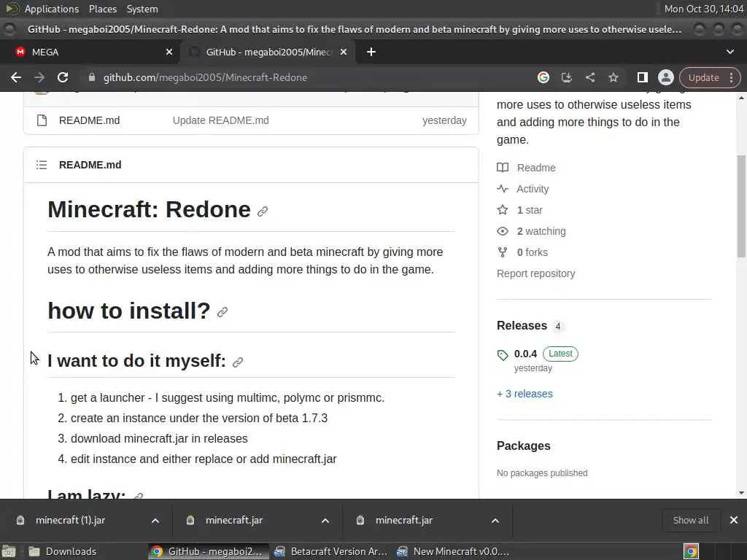Screen dimensions: 747x560
Task: Open the profile avatar menu
Action: pyautogui.click(x=665, y=77)
